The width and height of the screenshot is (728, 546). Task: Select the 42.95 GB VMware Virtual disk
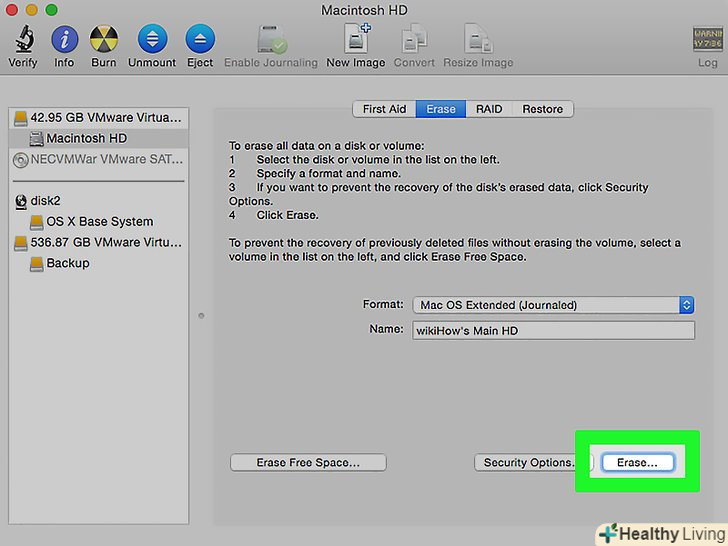pos(98,118)
